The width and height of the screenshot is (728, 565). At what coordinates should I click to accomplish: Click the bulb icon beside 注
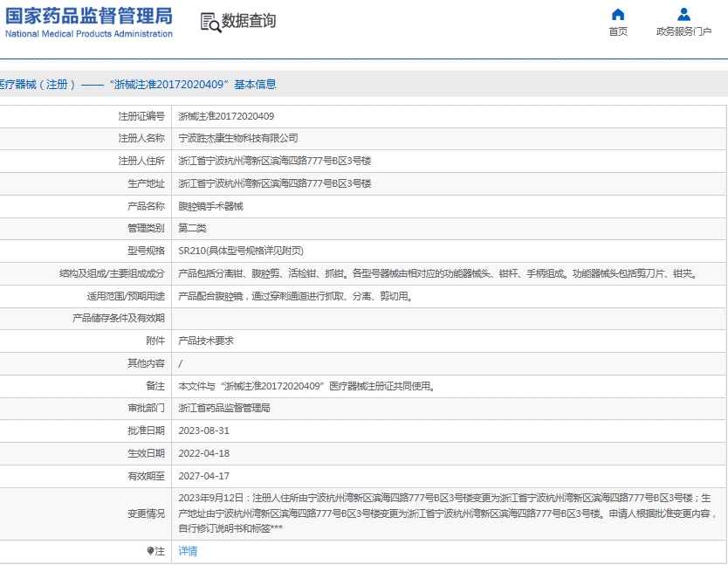click(x=150, y=551)
